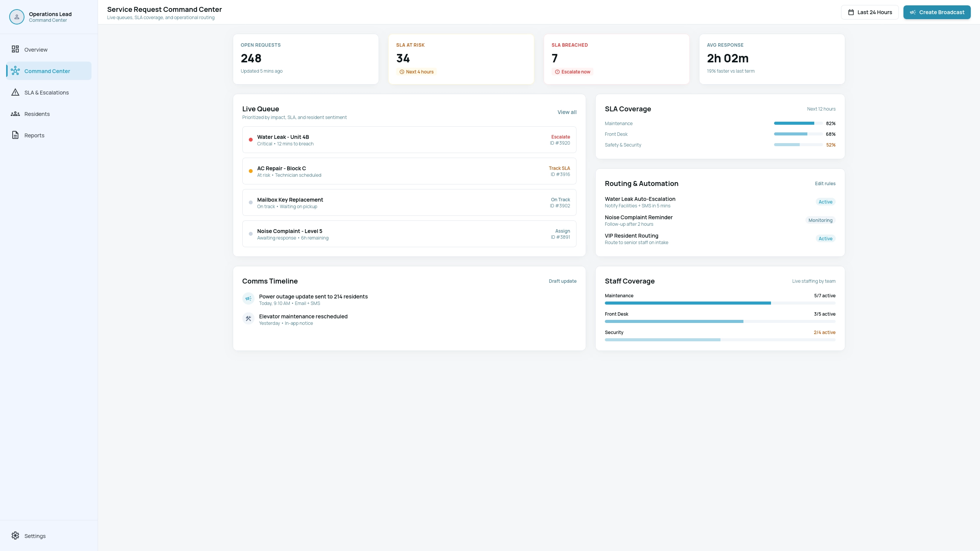The image size is (980, 551).
Task: Click the tools icon beside elevator maintenance entry
Action: pyautogui.click(x=248, y=318)
